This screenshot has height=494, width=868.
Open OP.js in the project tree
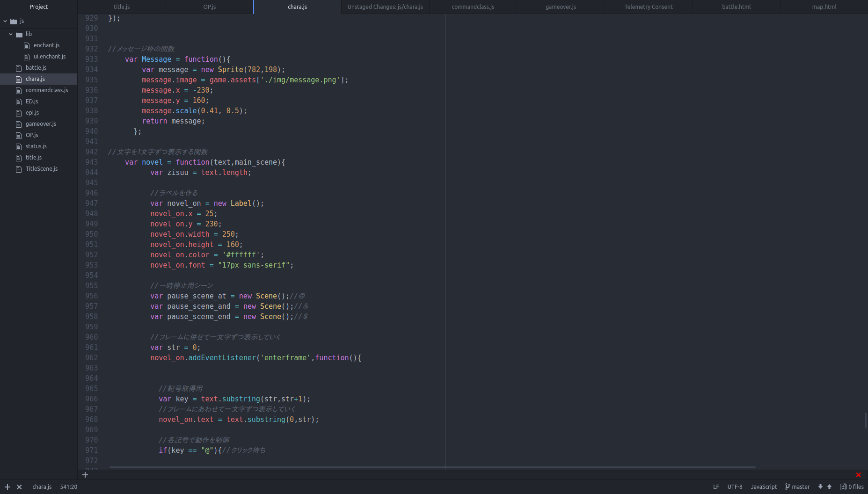click(32, 135)
